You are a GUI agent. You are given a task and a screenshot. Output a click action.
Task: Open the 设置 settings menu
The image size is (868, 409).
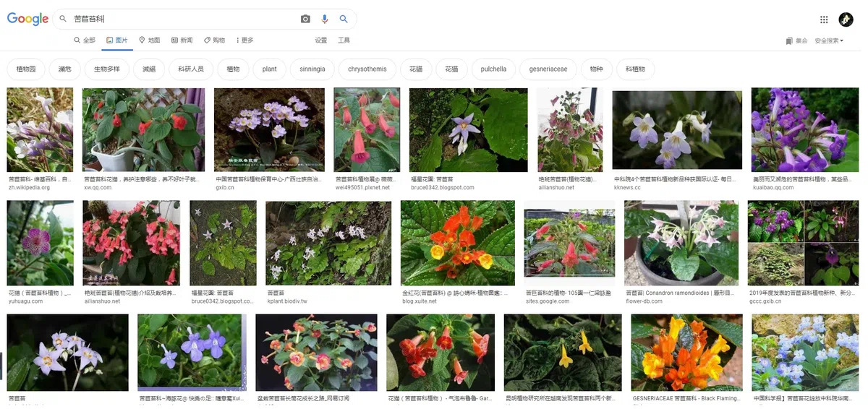pyautogui.click(x=321, y=40)
